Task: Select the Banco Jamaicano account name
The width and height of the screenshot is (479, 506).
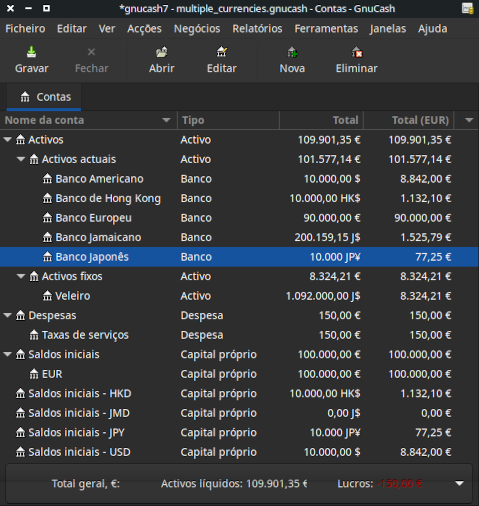Action: coord(98,237)
